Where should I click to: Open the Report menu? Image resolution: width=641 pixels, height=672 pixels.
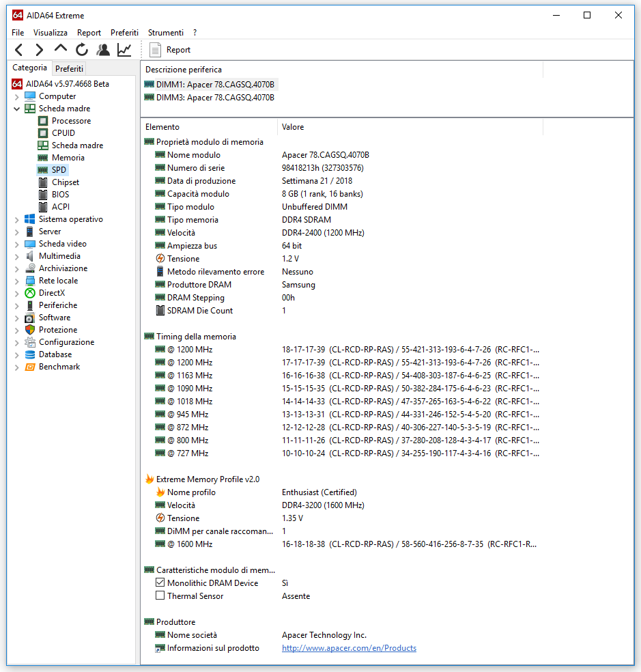pyautogui.click(x=89, y=33)
